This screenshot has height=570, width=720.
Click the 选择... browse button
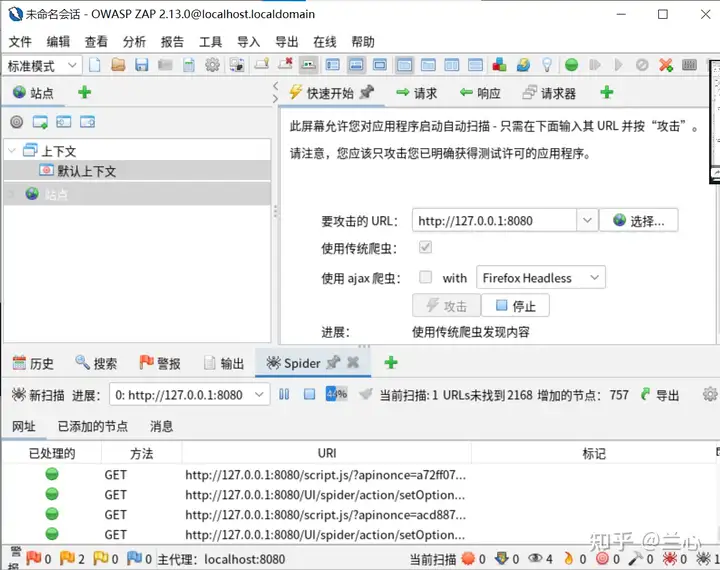(x=639, y=220)
